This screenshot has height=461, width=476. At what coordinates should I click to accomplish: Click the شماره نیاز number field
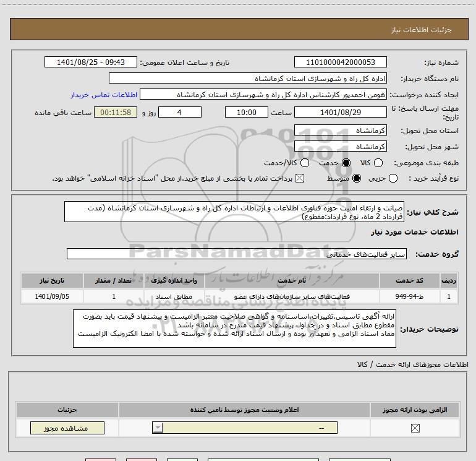(340, 62)
